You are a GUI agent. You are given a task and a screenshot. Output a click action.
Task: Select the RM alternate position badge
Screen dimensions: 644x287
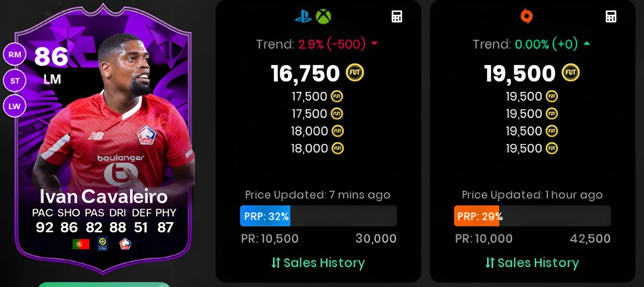[15, 54]
